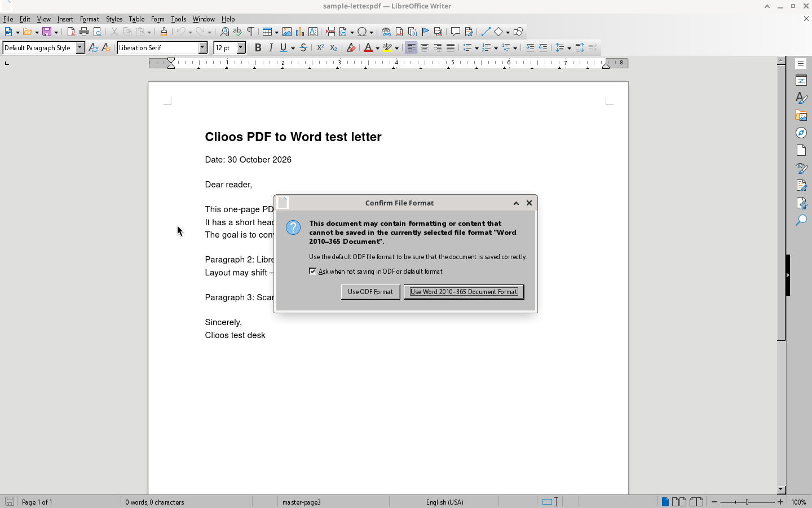Expand the paragraph style dropdown arrow
The height and width of the screenshot is (508, 812).
(81, 48)
